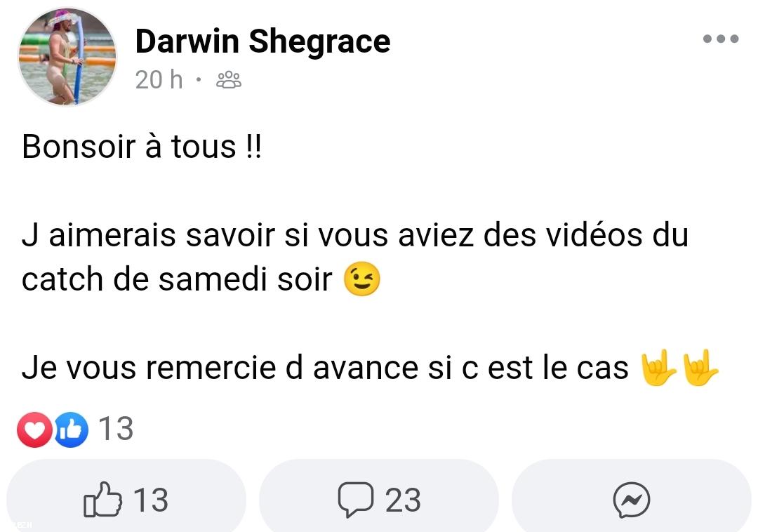The height and width of the screenshot is (532, 758).
Task: Click the group members audience icon
Action: [229, 80]
